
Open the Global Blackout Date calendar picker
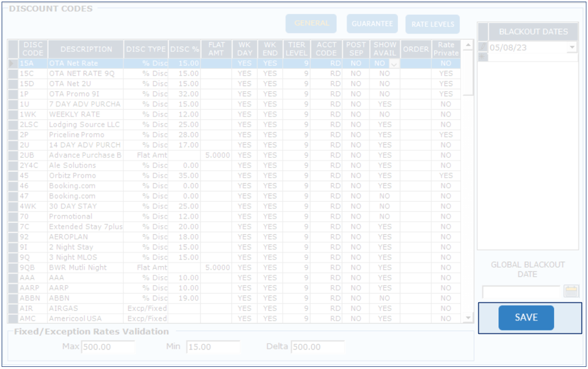[571, 291]
